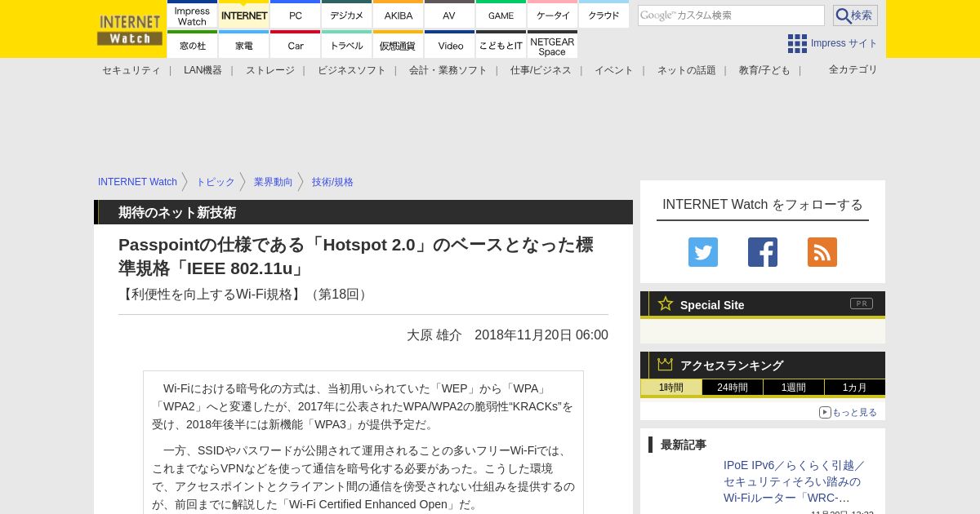Open the PC Watch tab
This screenshot has height=514, width=980.
pyautogui.click(x=296, y=15)
